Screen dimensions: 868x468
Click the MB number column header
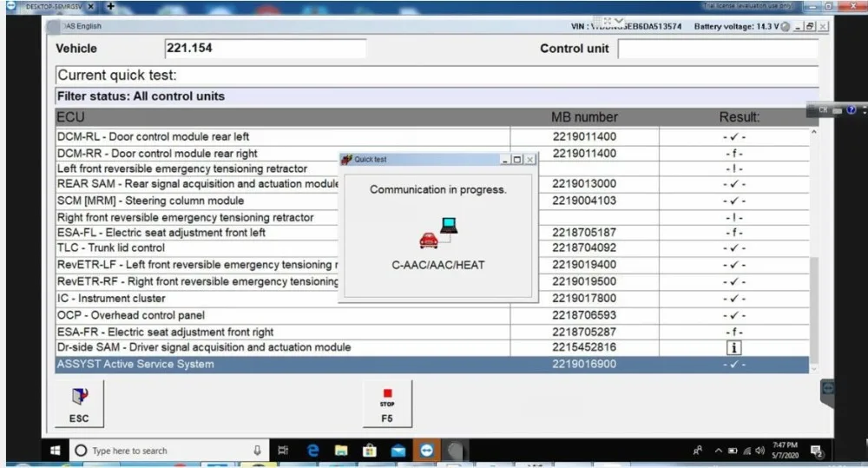584,117
